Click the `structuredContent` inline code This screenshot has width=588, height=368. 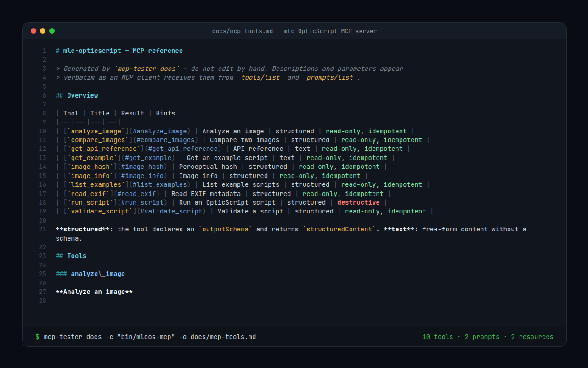(339, 229)
